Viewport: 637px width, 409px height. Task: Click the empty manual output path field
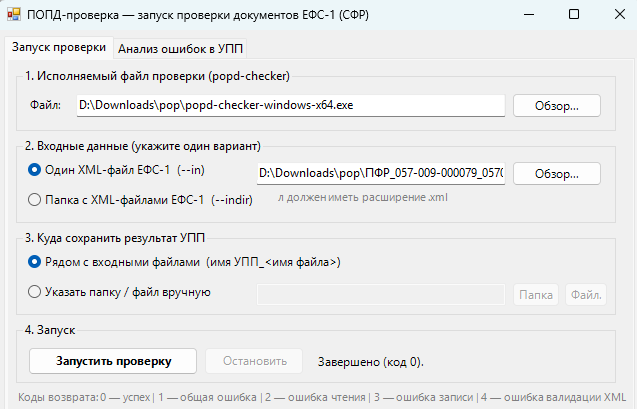coord(381,295)
